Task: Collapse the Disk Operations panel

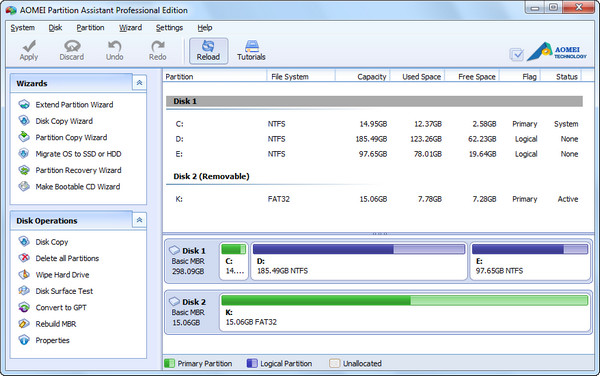Action: [139, 220]
